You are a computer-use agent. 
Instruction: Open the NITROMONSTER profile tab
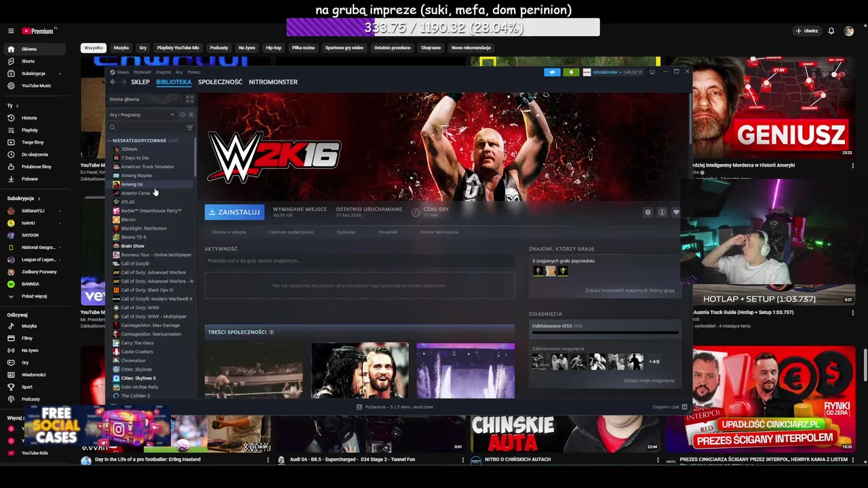[273, 82]
